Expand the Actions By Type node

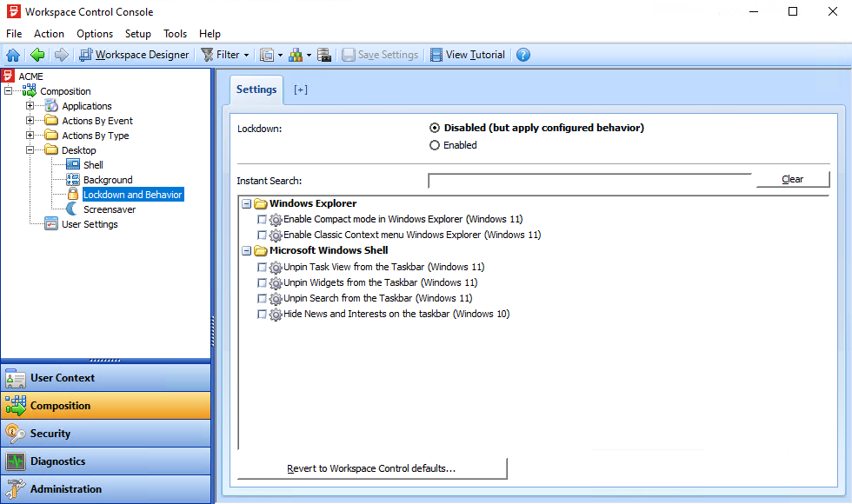(x=30, y=135)
